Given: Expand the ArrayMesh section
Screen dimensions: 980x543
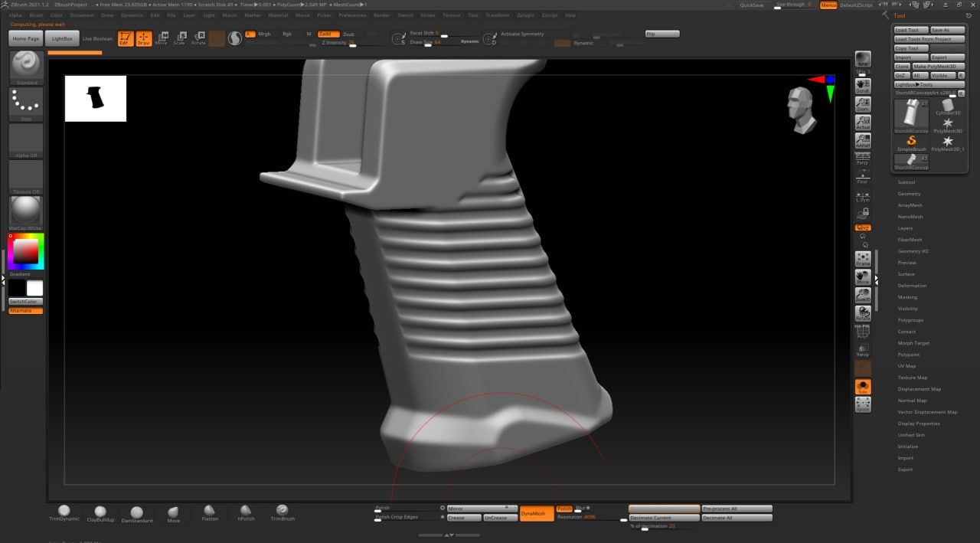Looking at the screenshot, I should pyautogui.click(x=910, y=205).
